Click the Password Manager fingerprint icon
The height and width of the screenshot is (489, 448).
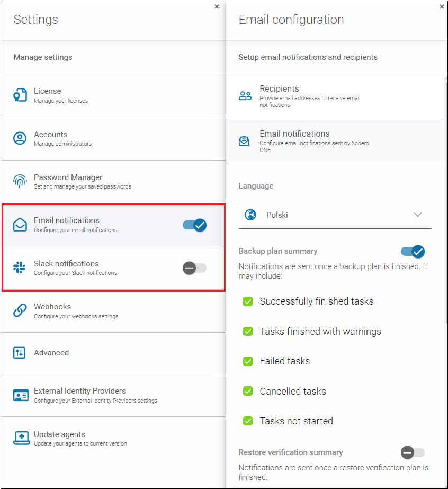tap(20, 181)
